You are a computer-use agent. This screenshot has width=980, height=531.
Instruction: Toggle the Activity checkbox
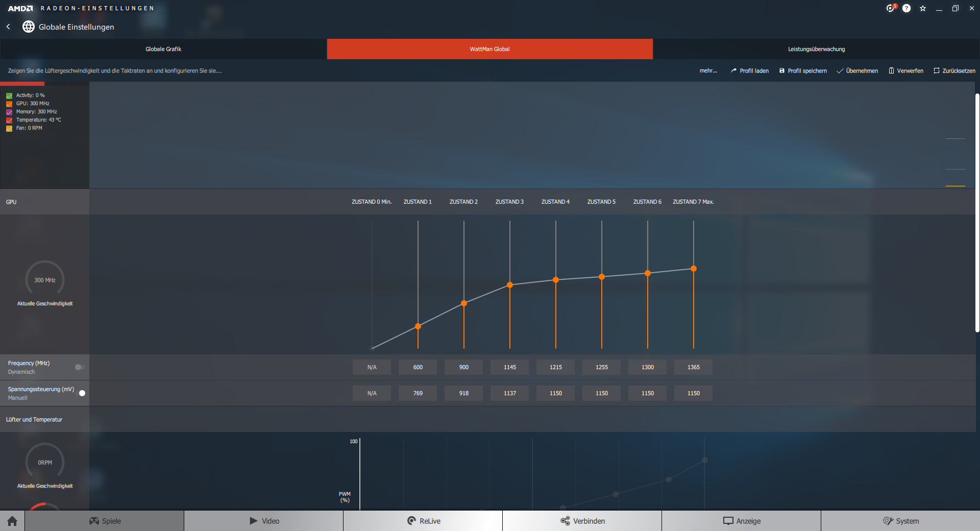[9, 95]
